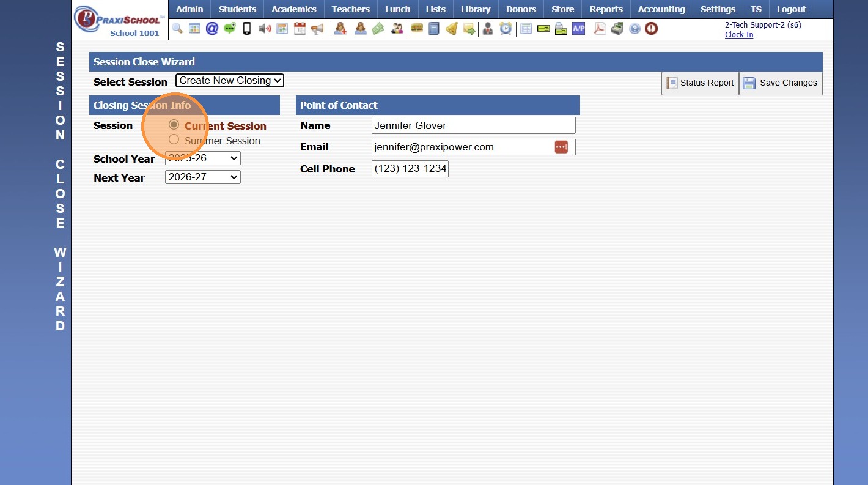Open the Academics menu
868x485 pixels.
pos(294,9)
